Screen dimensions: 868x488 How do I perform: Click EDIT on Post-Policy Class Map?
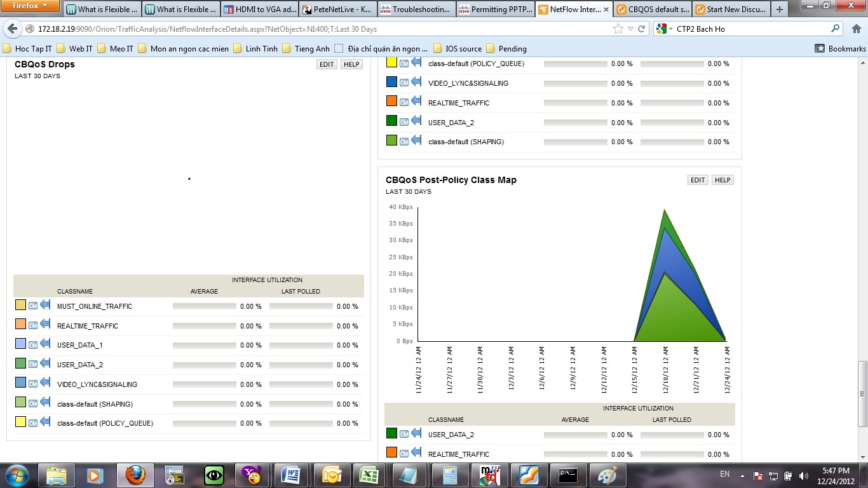pyautogui.click(x=698, y=180)
